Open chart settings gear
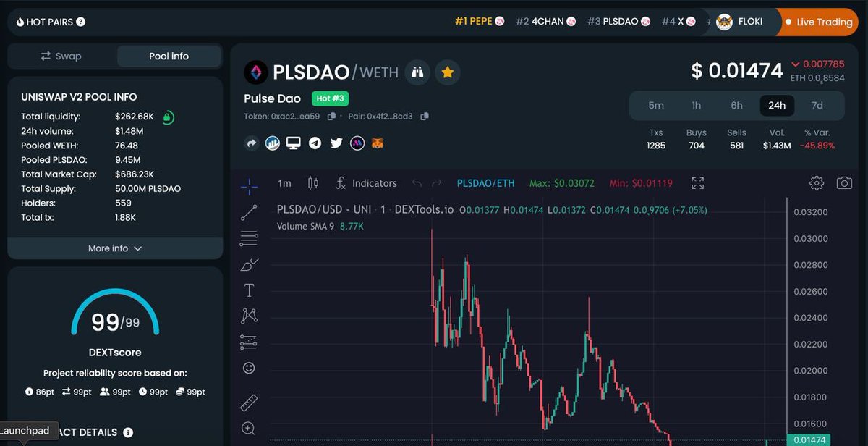868x446 pixels. (x=817, y=183)
